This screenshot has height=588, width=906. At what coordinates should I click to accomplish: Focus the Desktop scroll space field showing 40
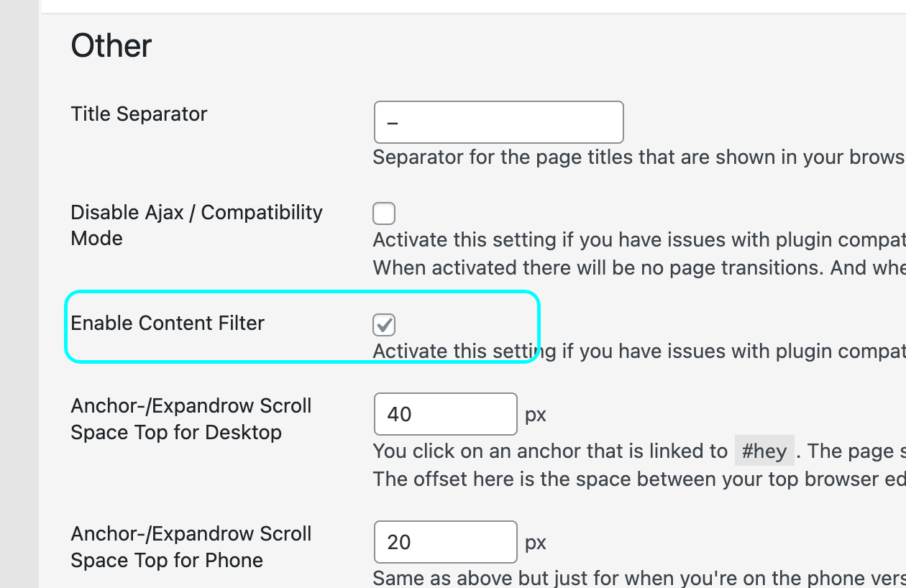click(x=445, y=414)
